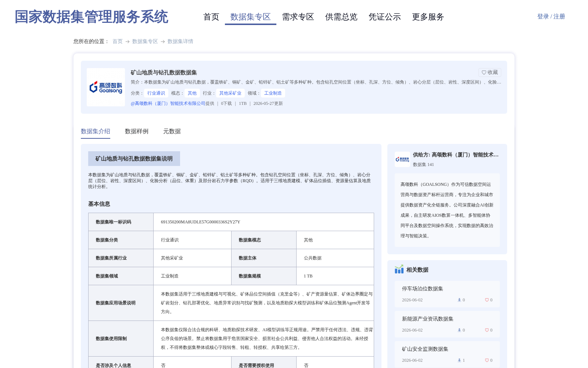Viewport: 588px width, 368px height.
Task: Click the 数据集唯一标识码 table header cell
Action: [121, 222]
